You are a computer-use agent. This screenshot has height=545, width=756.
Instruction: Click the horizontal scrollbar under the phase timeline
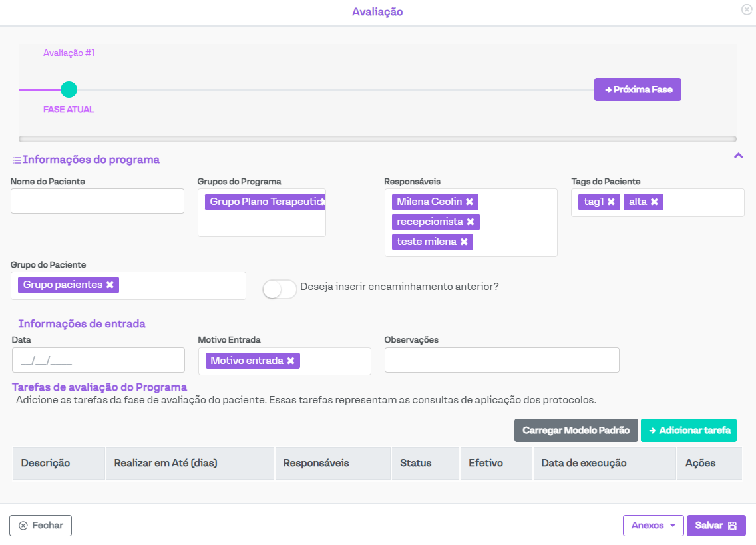tap(377, 139)
